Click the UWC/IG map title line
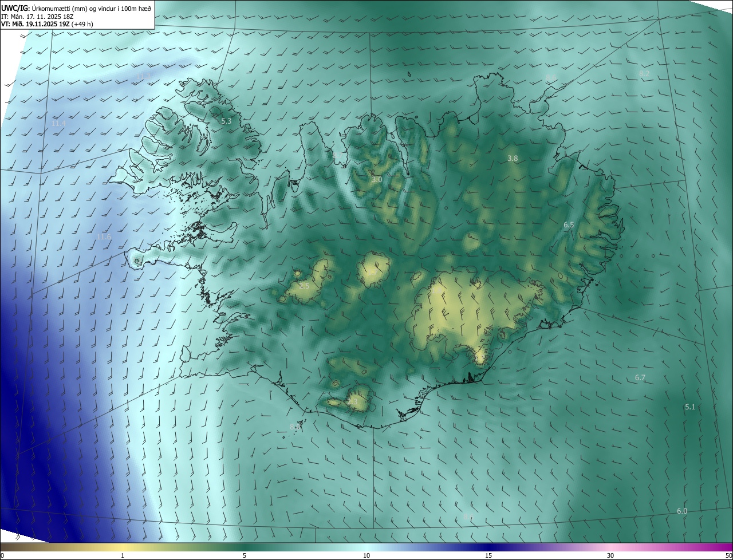 coord(76,8)
